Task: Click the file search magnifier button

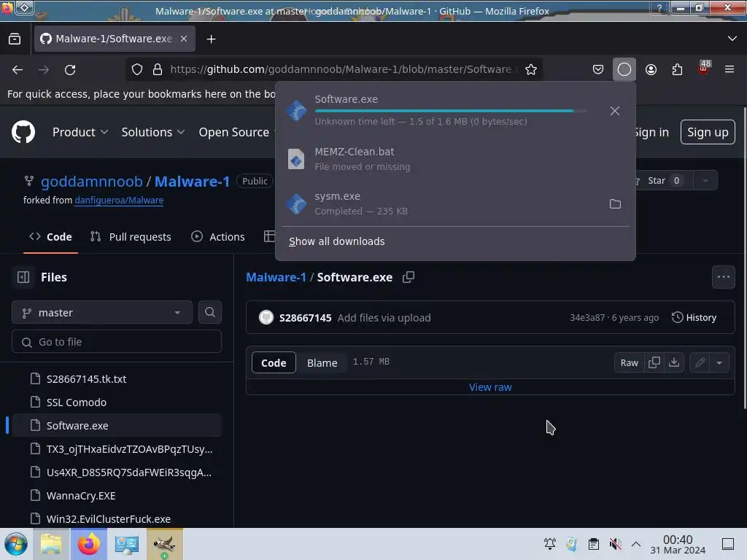Action: click(x=209, y=312)
